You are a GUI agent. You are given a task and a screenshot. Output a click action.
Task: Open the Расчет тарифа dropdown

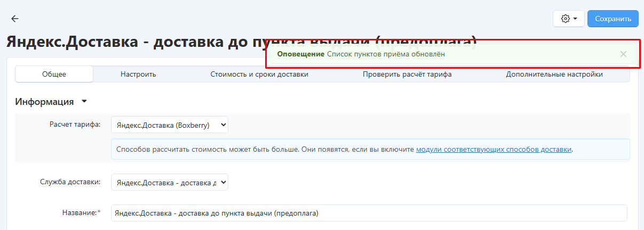coord(170,125)
